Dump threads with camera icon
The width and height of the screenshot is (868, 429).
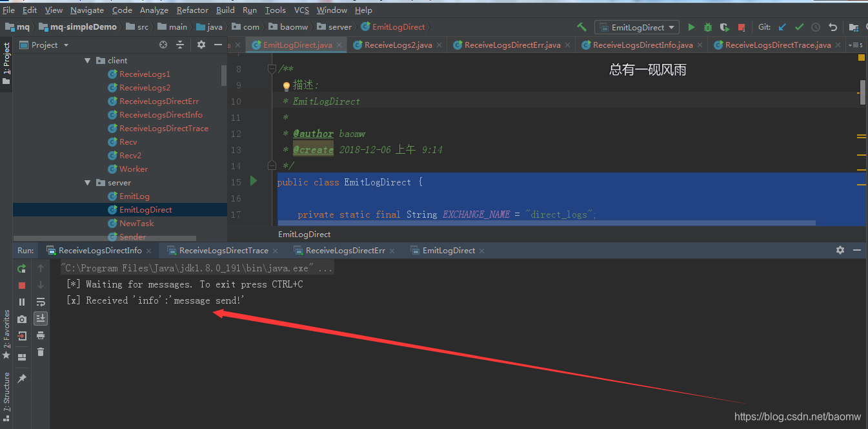coord(22,319)
